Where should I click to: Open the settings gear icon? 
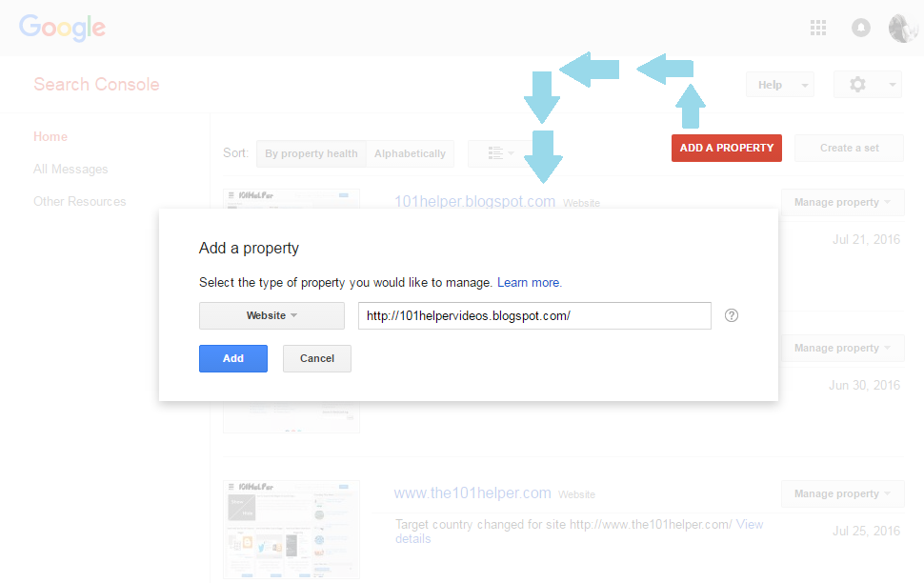coord(857,84)
